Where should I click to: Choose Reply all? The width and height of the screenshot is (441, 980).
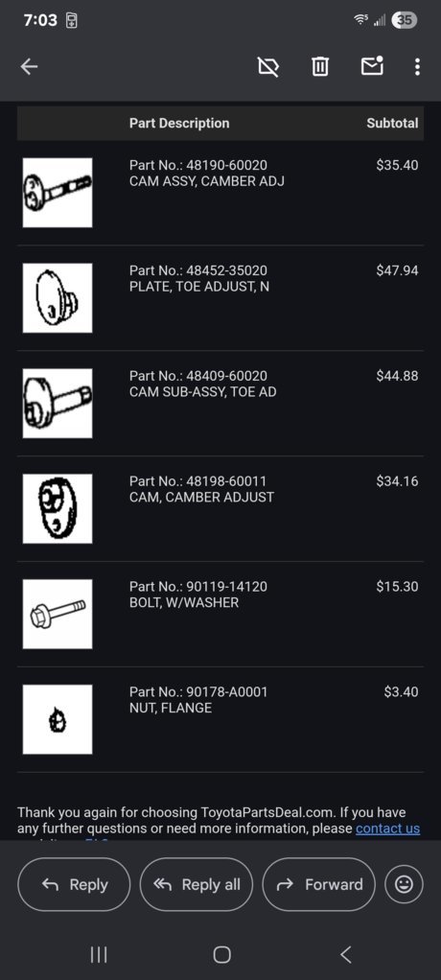coord(197,884)
